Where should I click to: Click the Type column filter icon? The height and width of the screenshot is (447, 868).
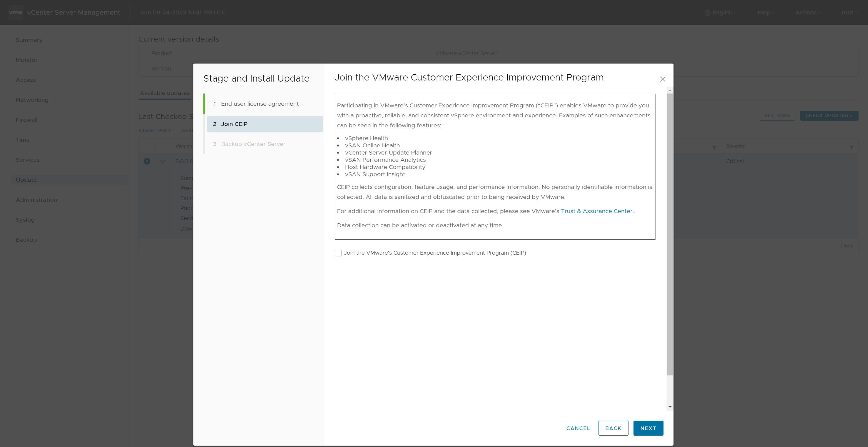coord(714,147)
